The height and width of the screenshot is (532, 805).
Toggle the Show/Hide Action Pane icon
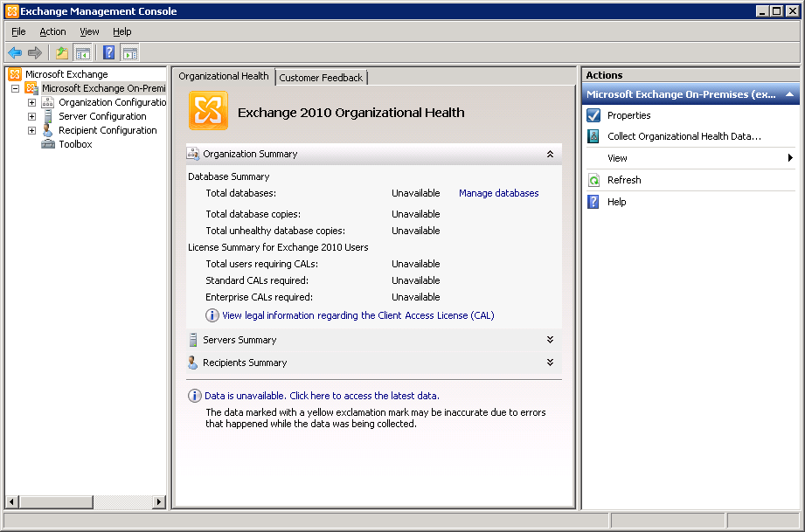[x=130, y=52]
